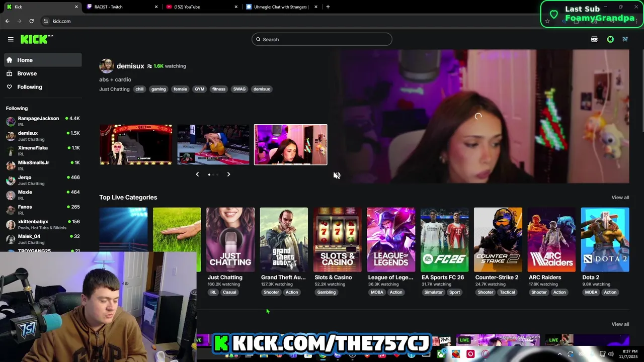Click MikeSmallsJr avatar in sidebar
Screen dimensions: 644x362
[x=11, y=165]
